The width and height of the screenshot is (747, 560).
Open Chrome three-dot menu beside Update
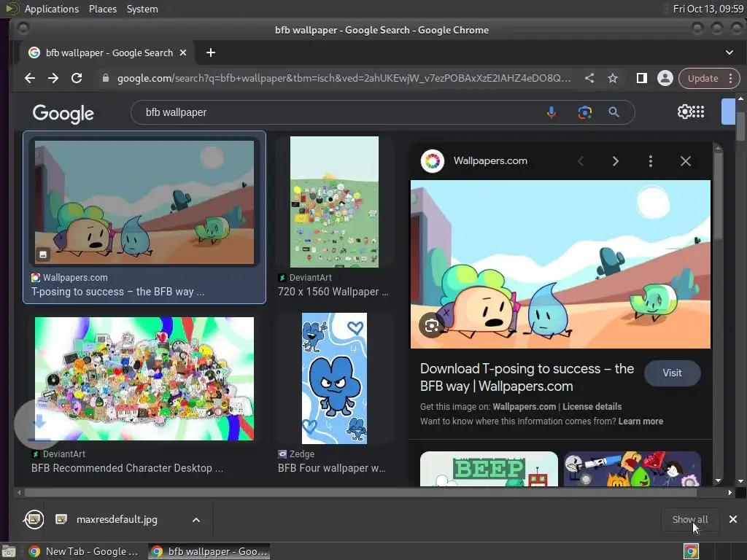730,78
